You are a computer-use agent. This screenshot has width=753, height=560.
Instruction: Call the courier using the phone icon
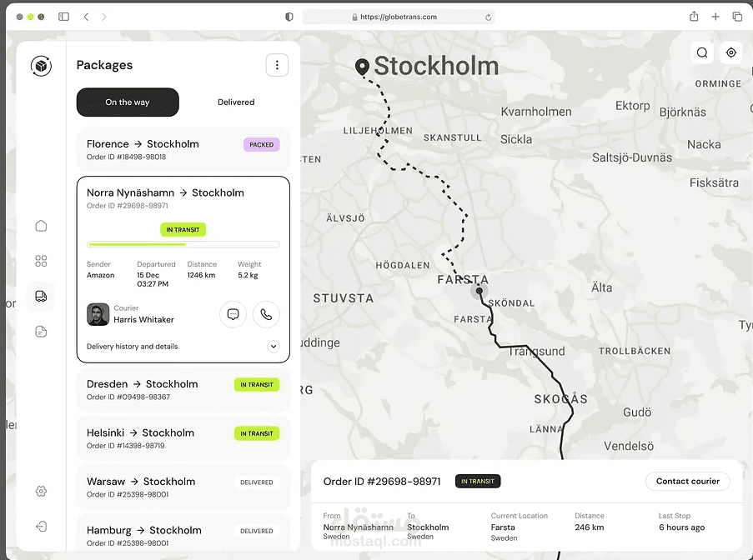(266, 314)
